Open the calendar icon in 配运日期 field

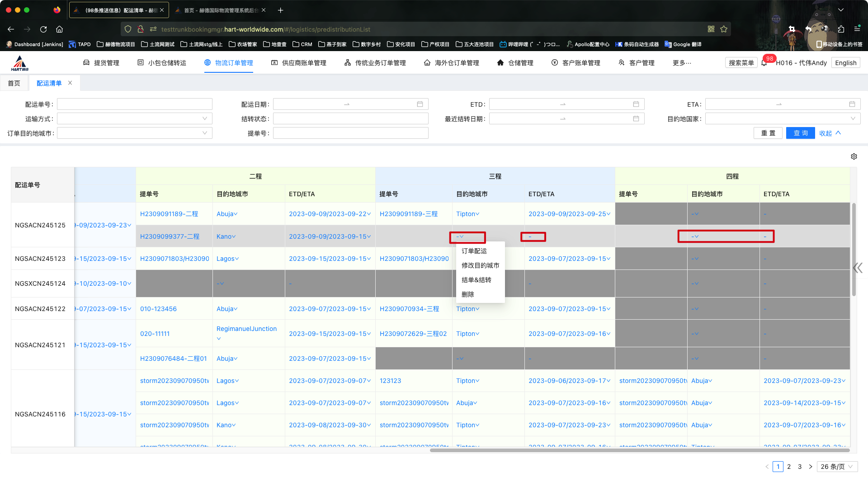pos(420,104)
